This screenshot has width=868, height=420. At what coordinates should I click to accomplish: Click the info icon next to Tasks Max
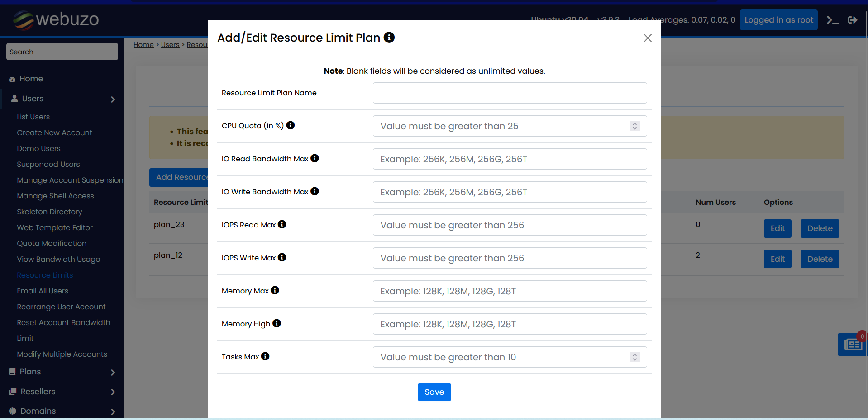pyautogui.click(x=265, y=356)
